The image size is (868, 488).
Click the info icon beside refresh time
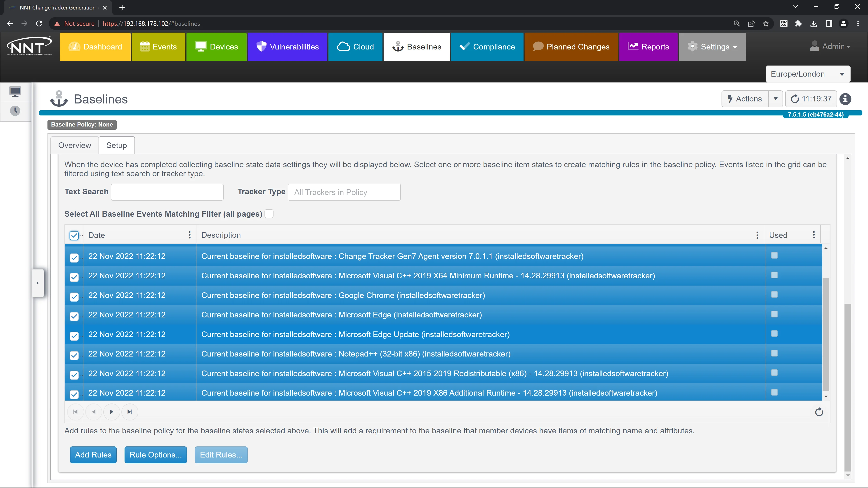(845, 99)
